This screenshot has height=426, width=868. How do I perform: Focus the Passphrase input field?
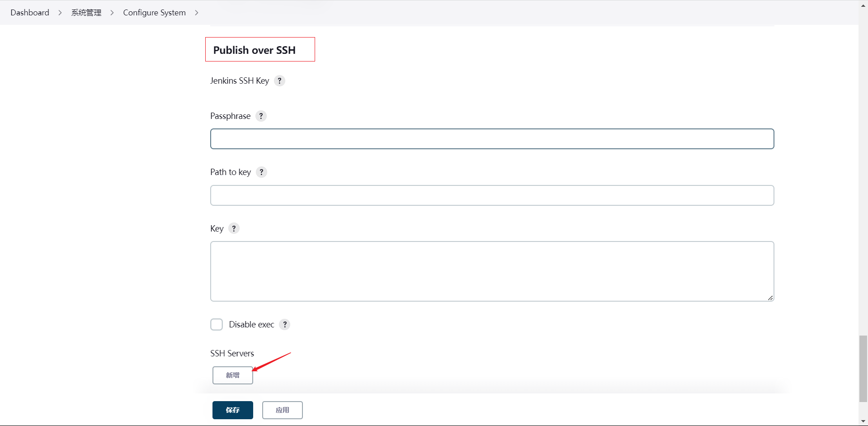[x=492, y=139]
